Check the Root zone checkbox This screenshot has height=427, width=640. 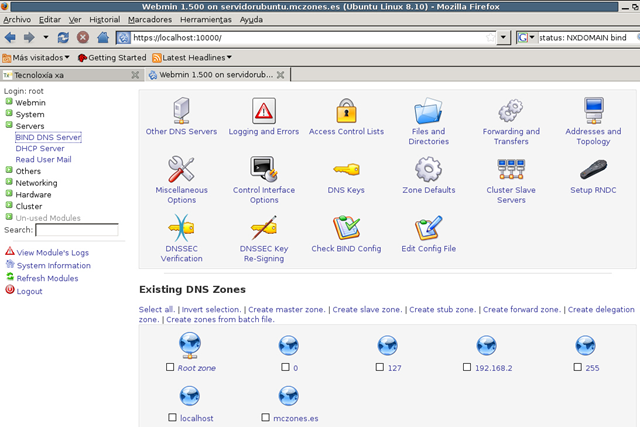tap(170, 367)
